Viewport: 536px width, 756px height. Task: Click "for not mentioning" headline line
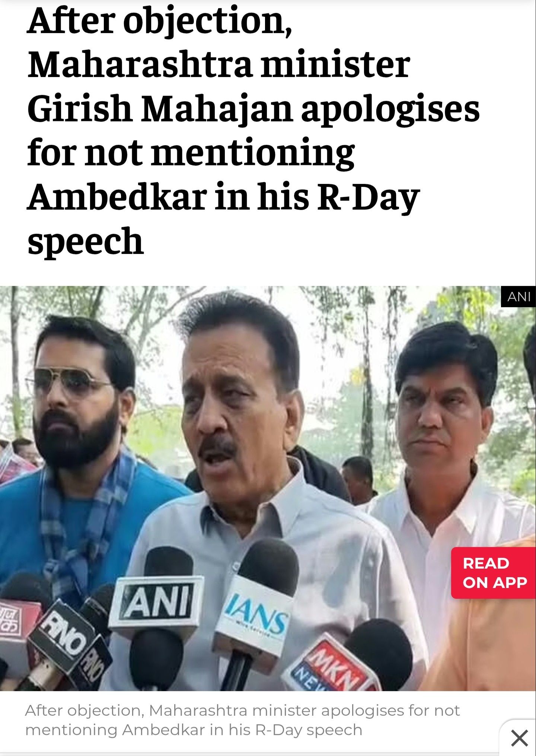(x=191, y=153)
